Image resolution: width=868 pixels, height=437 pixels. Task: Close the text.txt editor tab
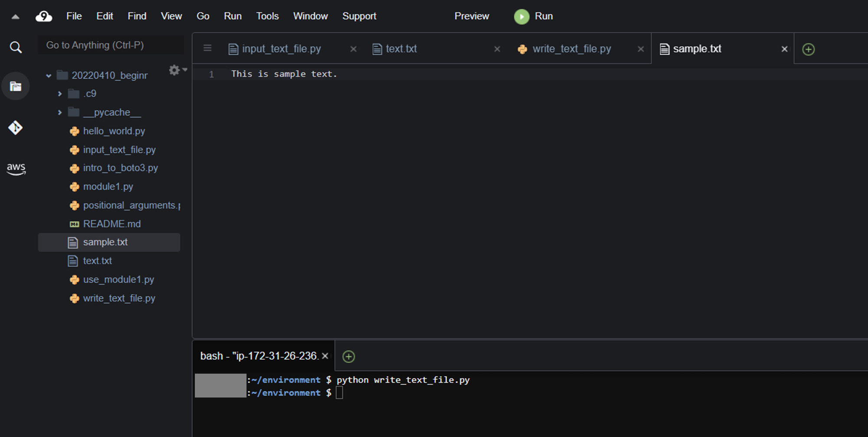[497, 49]
